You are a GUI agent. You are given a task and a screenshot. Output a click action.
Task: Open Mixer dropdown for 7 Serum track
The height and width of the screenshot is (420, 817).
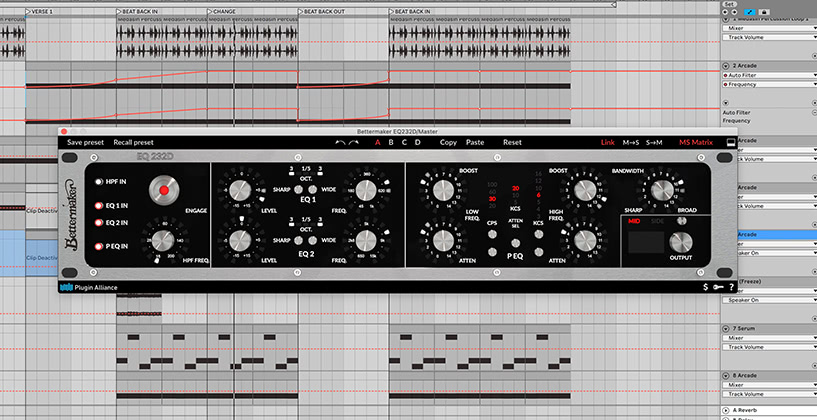click(x=770, y=338)
